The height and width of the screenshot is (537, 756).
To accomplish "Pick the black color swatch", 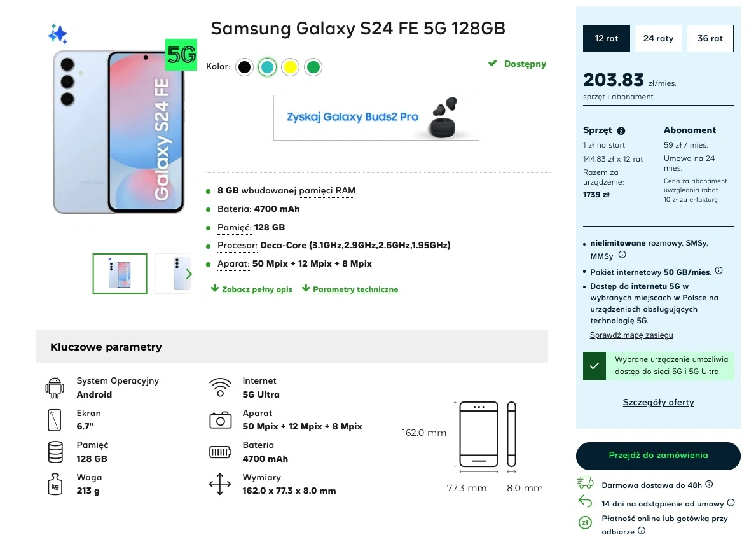I will pos(244,67).
